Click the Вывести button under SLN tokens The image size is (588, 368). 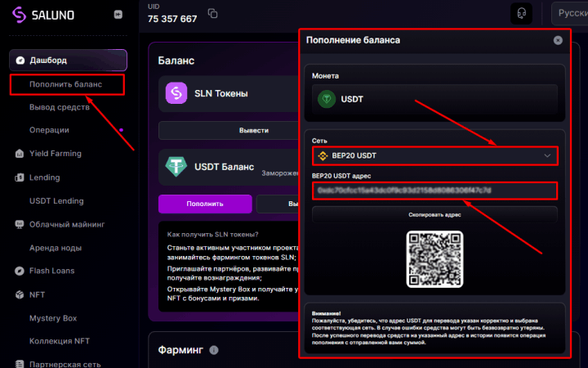[x=229, y=130]
